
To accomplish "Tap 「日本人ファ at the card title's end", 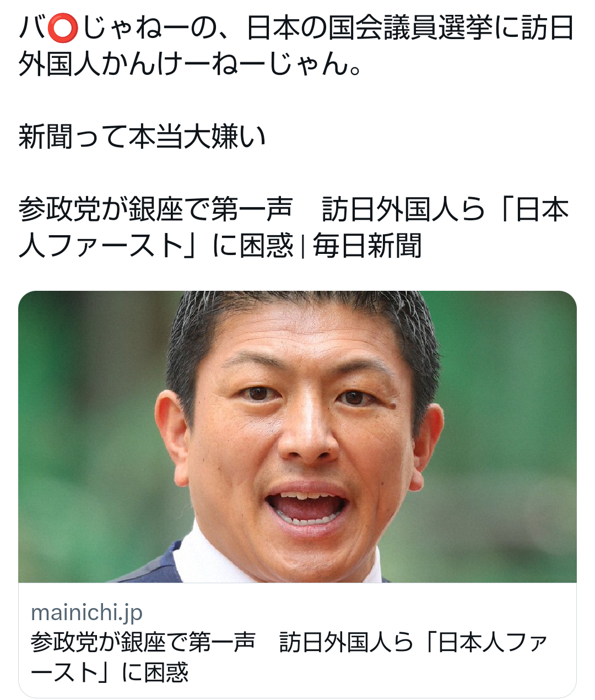I will click(x=482, y=643).
